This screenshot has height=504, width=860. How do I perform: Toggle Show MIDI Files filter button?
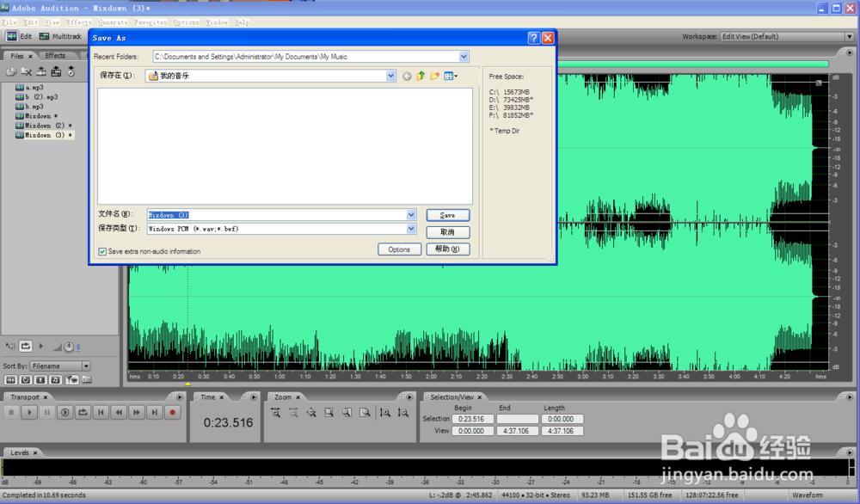[55, 379]
